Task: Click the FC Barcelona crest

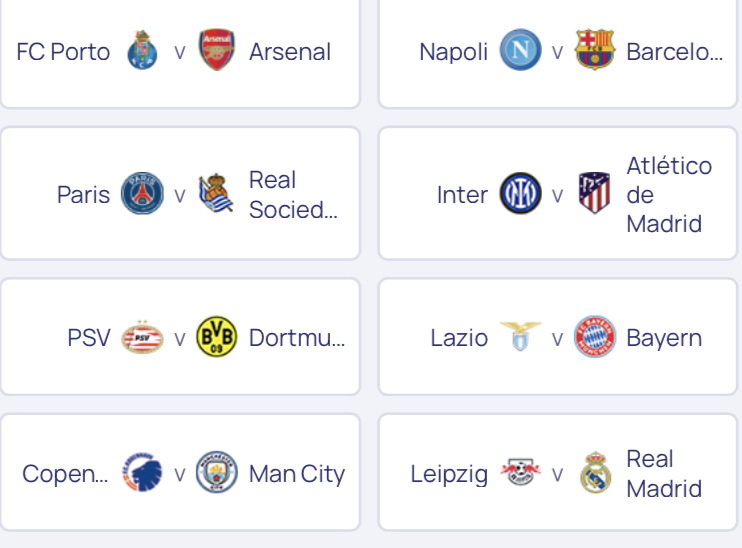Action: [x=595, y=50]
